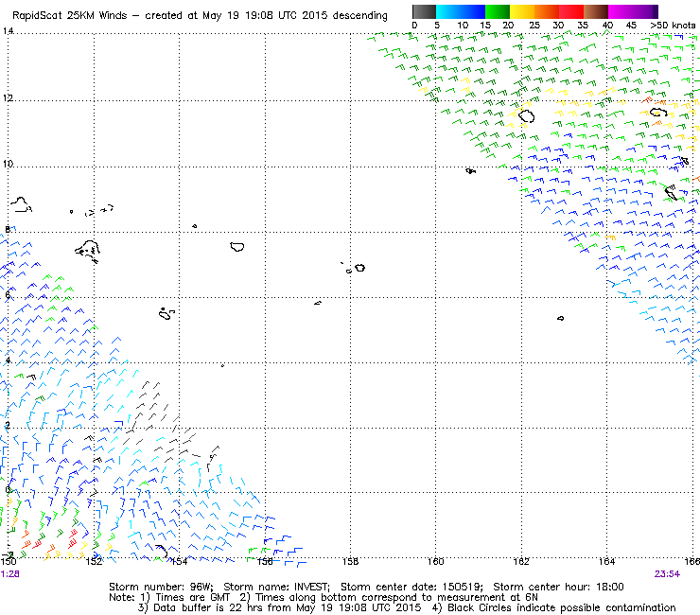Select the green 15-20 knots legend swatch
This screenshot has height=615, width=700.
coord(498,11)
